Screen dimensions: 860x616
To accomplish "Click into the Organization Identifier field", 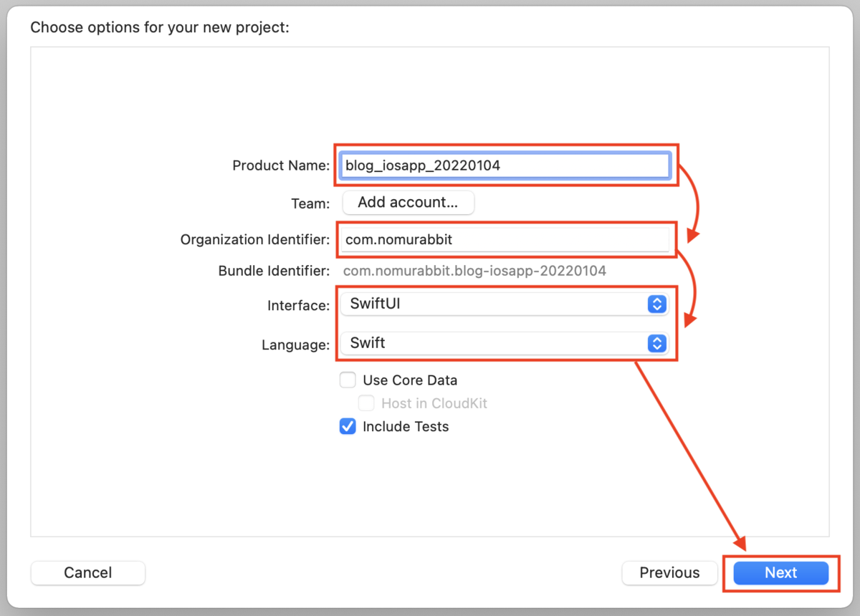I will (505, 239).
